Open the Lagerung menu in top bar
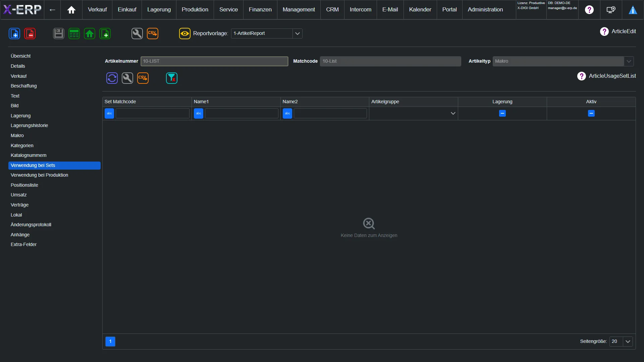The height and width of the screenshot is (362, 644). (x=159, y=10)
